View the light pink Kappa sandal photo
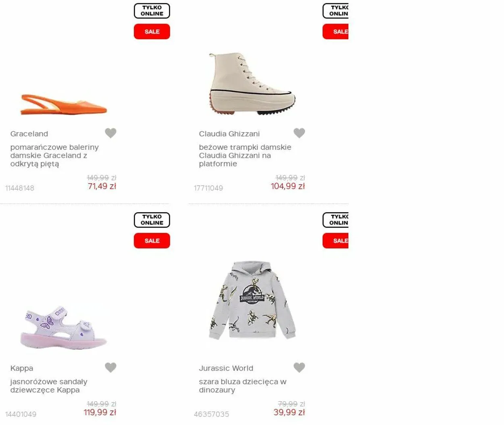Viewport: 504px width, 425px height. pos(64,328)
